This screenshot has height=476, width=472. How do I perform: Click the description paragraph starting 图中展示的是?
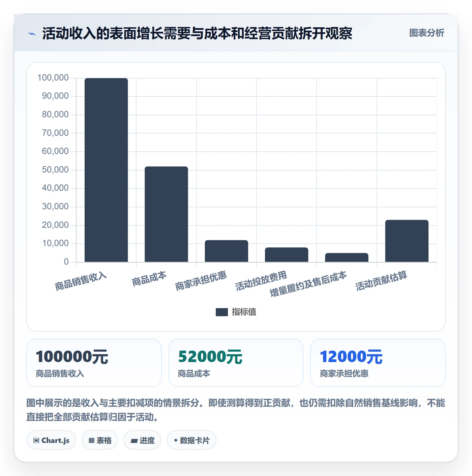(236, 410)
